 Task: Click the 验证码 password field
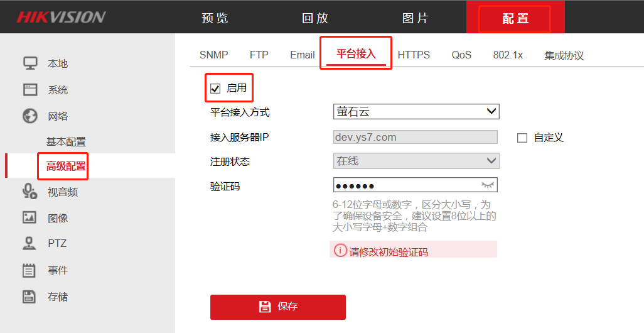pyautogui.click(x=416, y=185)
